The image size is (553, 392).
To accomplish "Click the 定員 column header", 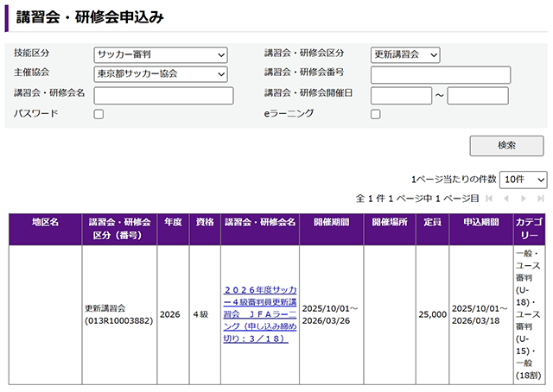I will click(x=432, y=223).
